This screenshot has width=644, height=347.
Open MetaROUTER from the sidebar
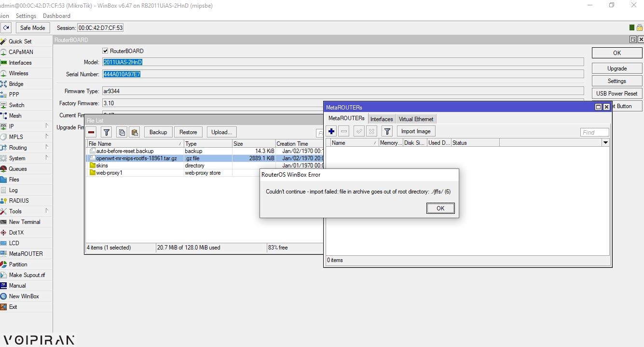[x=26, y=254]
